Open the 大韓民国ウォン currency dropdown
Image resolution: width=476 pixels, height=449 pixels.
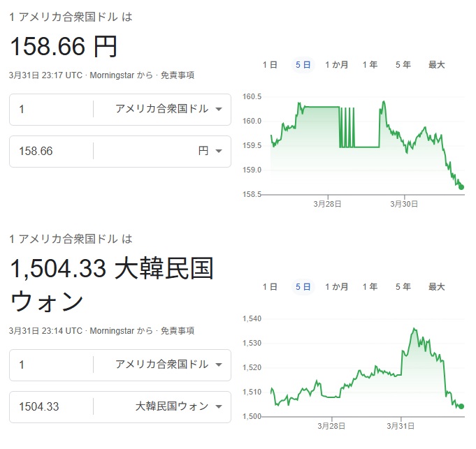[x=178, y=406]
